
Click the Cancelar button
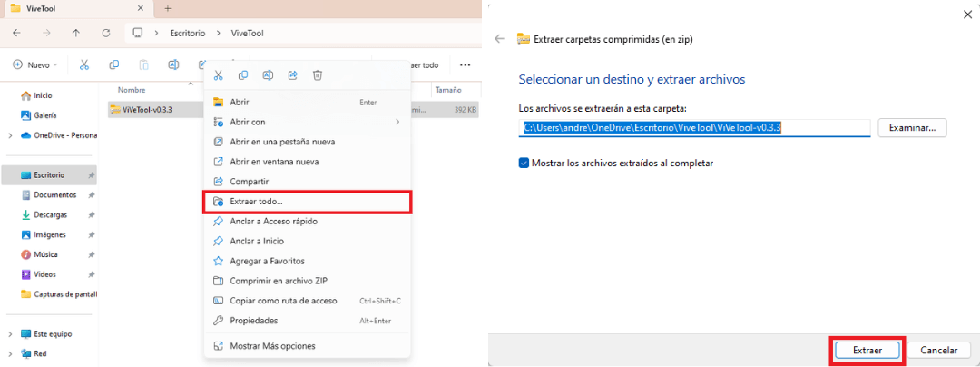point(939,351)
